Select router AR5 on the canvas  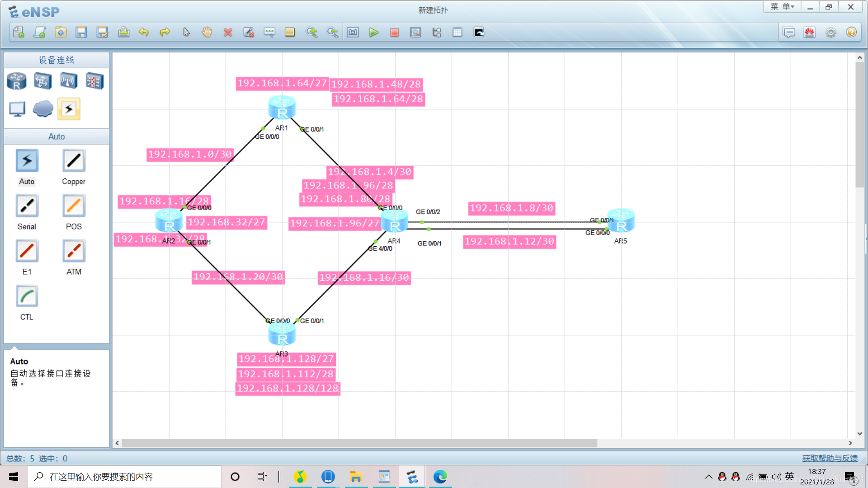[x=621, y=221]
